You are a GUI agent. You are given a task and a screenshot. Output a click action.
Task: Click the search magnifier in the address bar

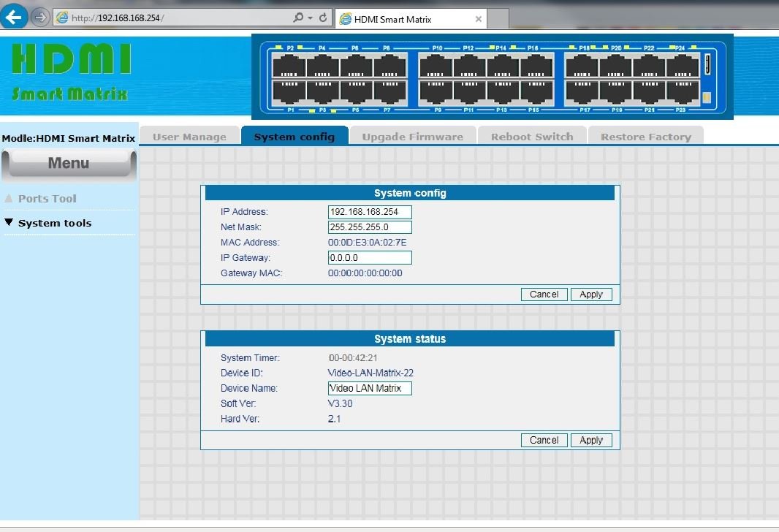click(x=298, y=18)
